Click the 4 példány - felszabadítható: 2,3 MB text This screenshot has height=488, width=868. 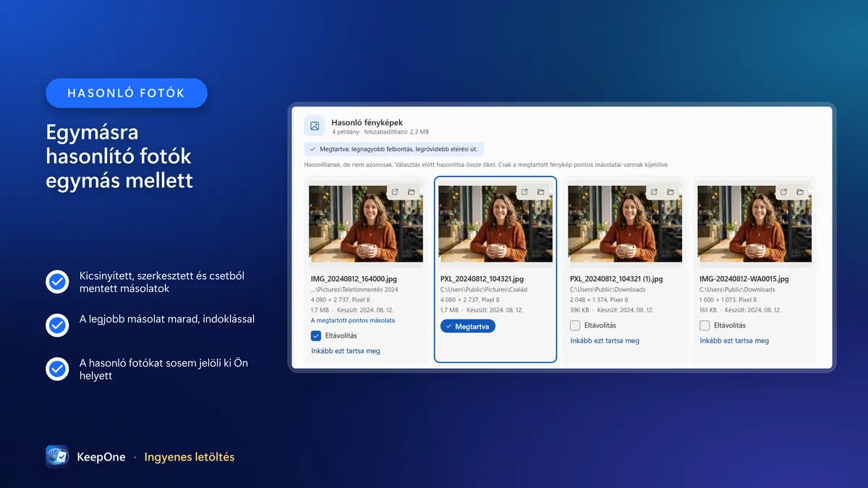[380, 132]
